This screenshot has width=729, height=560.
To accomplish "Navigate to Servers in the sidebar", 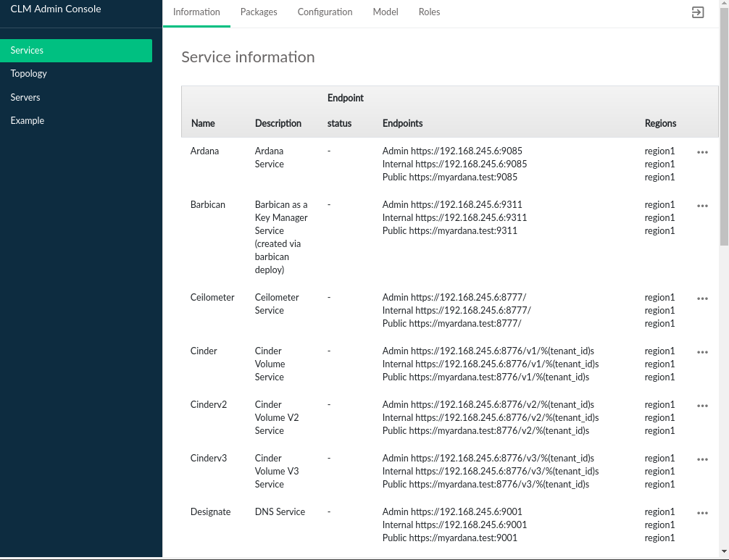I will [25, 97].
